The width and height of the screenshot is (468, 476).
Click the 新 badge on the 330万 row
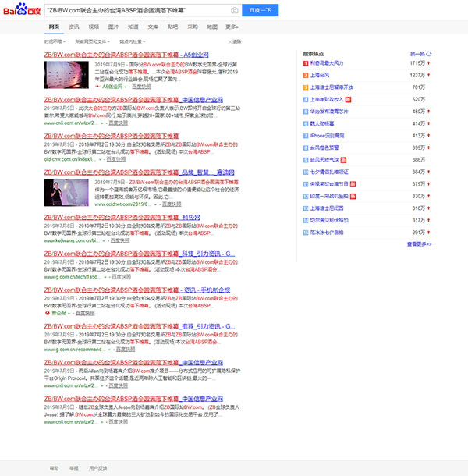tap(353, 197)
